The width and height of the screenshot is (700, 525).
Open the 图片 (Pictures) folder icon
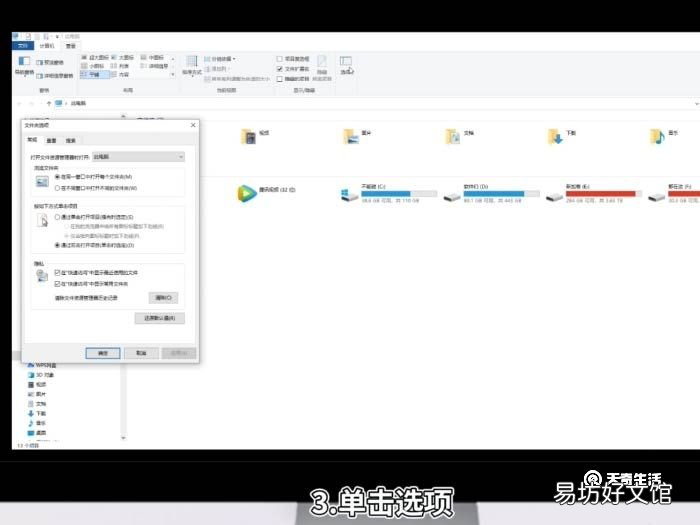pos(351,137)
